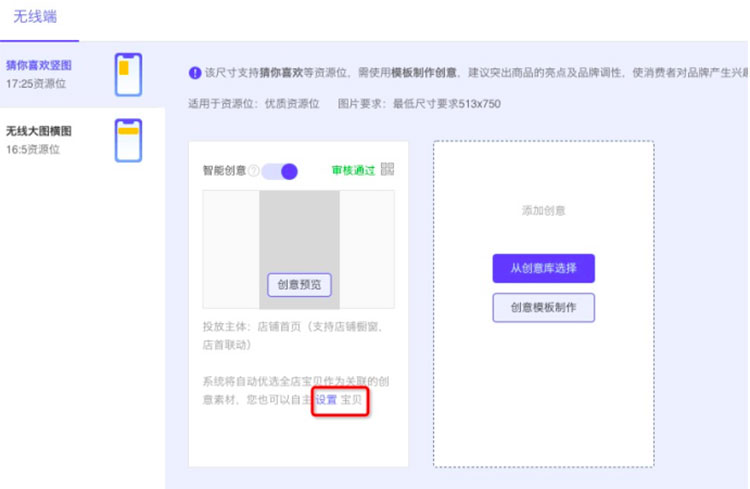Viewport: 750px width, 489px height.
Task: Click the 从创意库选择 button
Action: click(543, 268)
